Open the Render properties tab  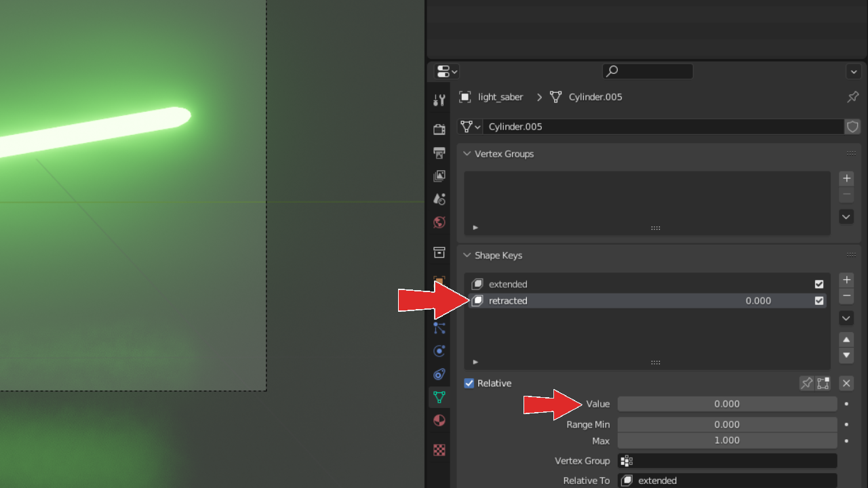tap(439, 129)
